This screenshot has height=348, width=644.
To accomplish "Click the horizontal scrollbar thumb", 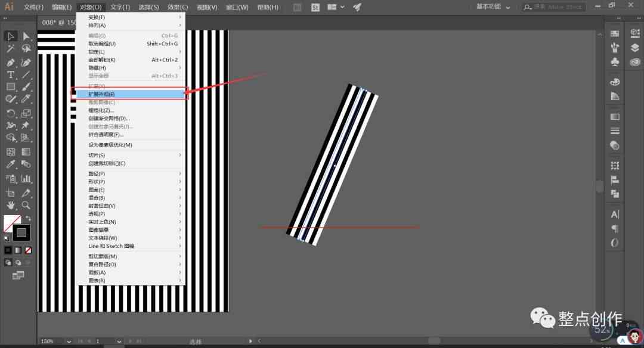I will click(434, 341).
